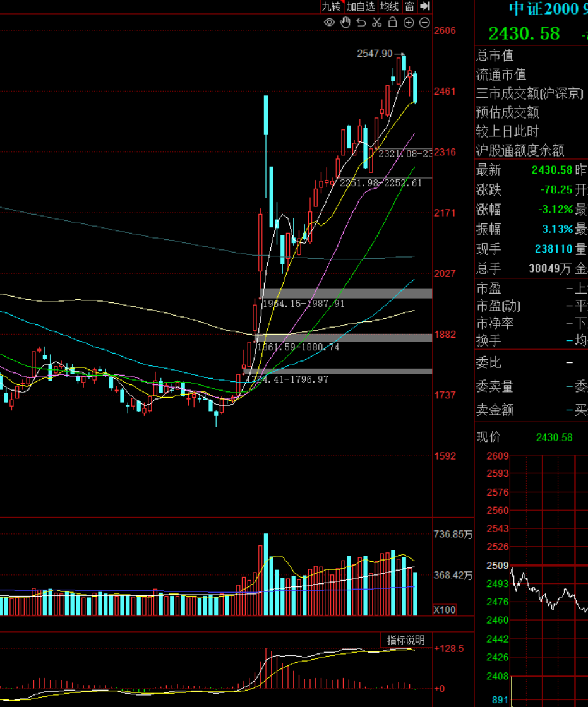Click the undo arrow icon
Screen dimensions: 588x707
click(361, 23)
